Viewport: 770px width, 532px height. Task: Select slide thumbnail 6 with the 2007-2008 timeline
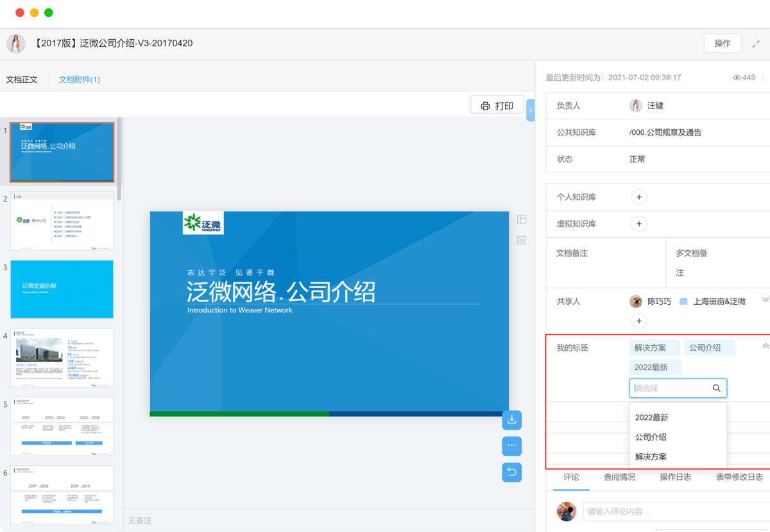point(62,495)
